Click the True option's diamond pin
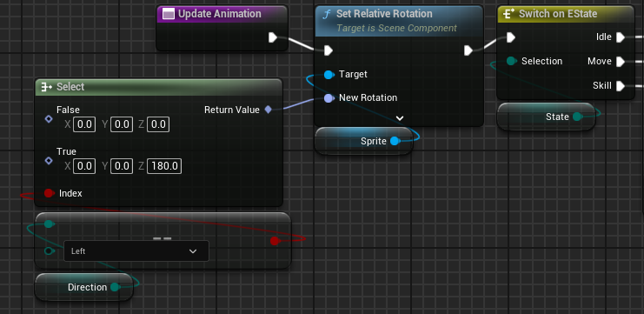The height and width of the screenshot is (314, 644). (x=49, y=160)
